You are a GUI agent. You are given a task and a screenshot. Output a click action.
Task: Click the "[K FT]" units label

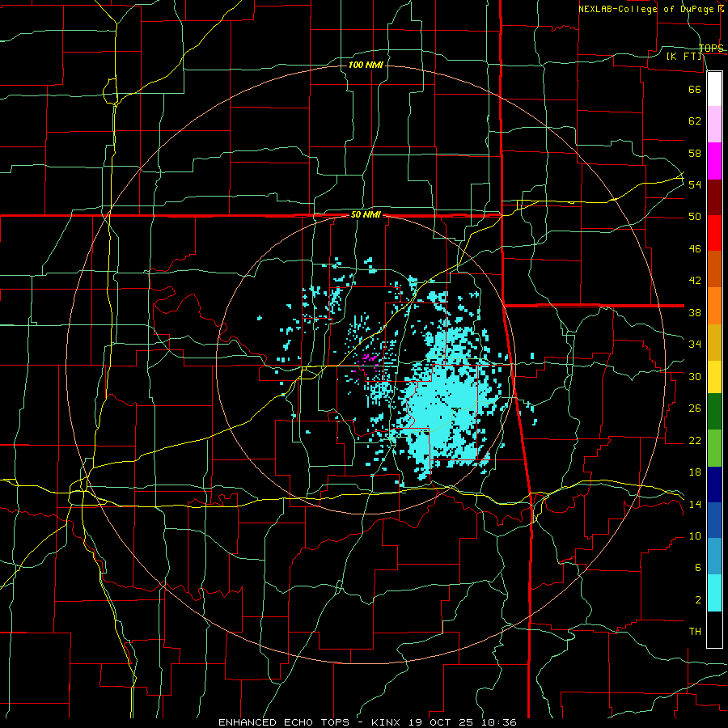pyautogui.click(x=684, y=56)
